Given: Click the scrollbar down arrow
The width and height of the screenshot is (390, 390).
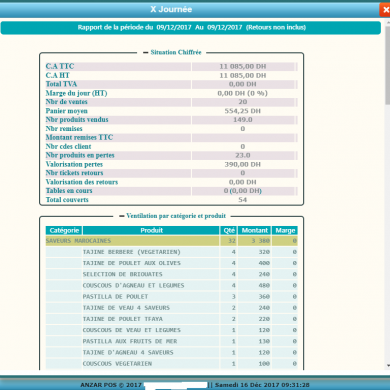Looking at the screenshot, I should point(388,366).
